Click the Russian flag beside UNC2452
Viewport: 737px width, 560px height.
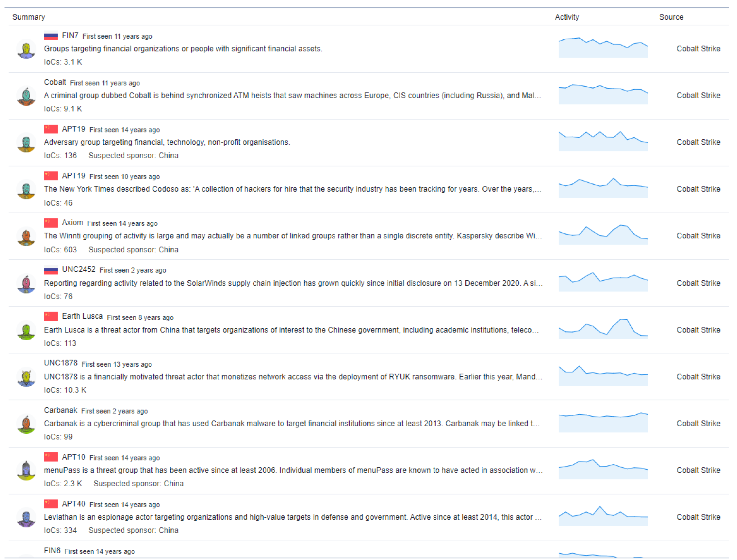pos(51,270)
